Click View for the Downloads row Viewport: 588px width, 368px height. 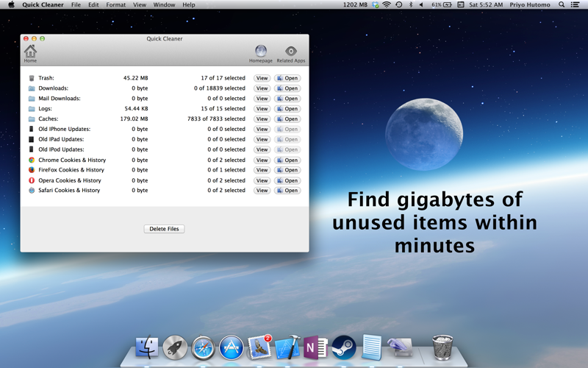pos(262,88)
